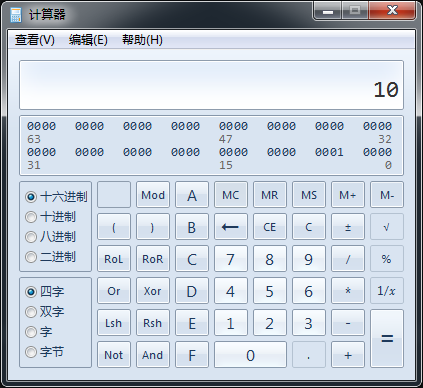Click the open parenthesis button

point(114,227)
